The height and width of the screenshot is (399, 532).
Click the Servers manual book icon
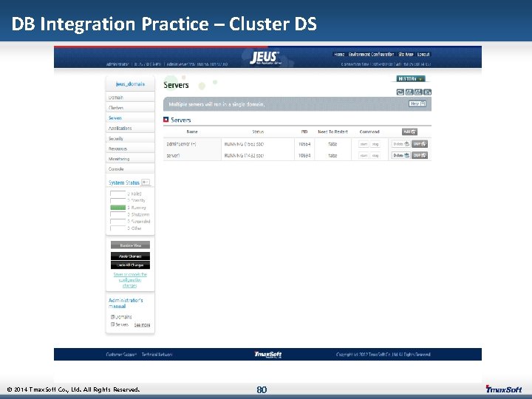tap(112, 324)
